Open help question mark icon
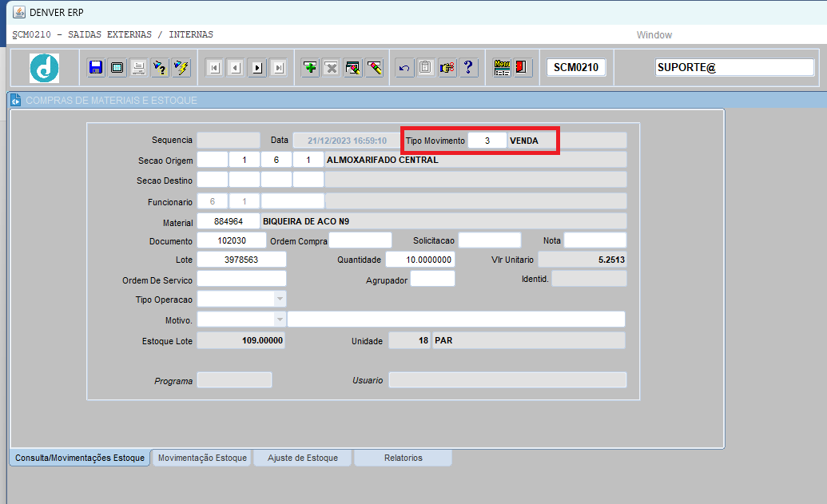The height and width of the screenshot is (504, 827). (x=468, y=67)
